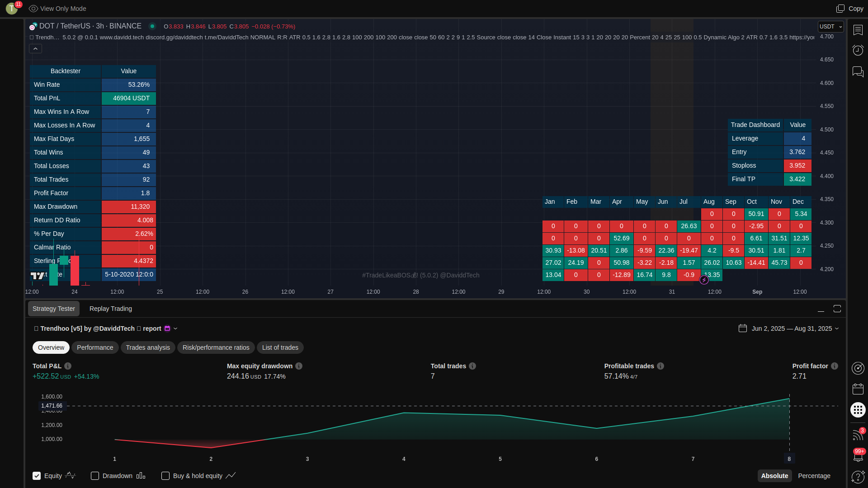Image resolution: width=868 pixels, height=488 pixels.
Task: Click the View Only Mode eye icon
Action: pyautogui.click(x=33, y=9)
